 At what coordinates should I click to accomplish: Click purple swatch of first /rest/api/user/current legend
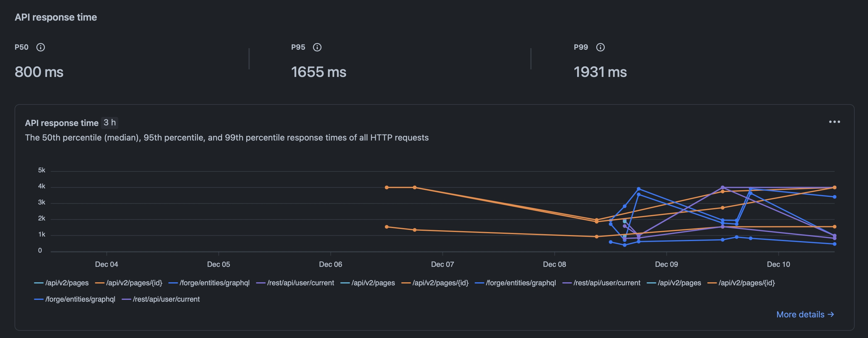click(x=261, y=283)
